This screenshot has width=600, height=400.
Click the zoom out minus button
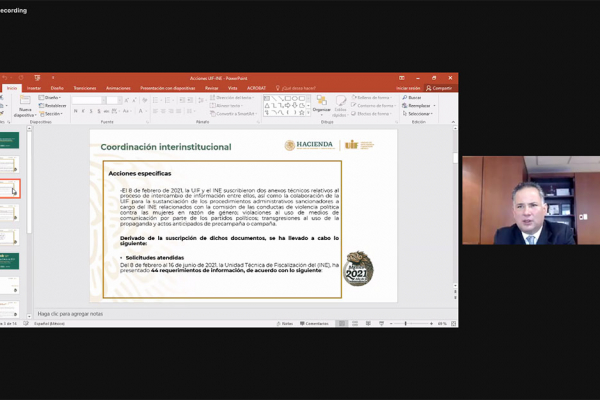click(391, 324)
